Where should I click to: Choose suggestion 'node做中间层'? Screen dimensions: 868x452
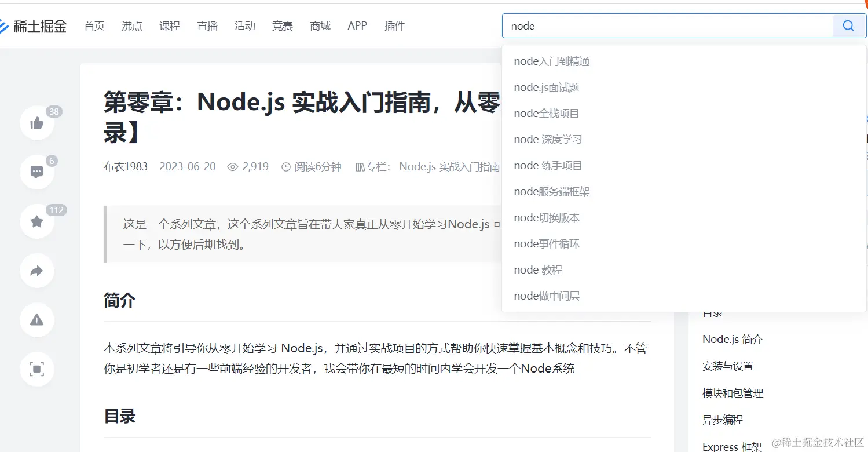[x=684, y=296]
